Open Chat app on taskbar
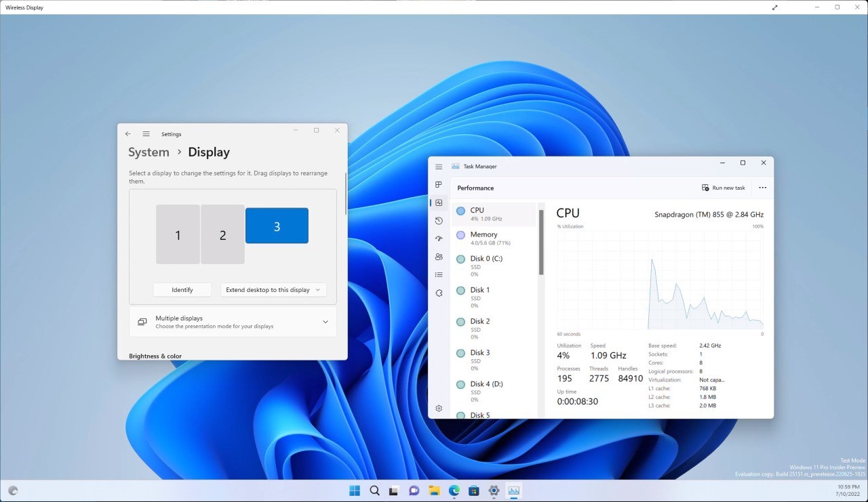The width and height of the screenshot is (868, 502). pyautogui.click(x=414, y=490)
